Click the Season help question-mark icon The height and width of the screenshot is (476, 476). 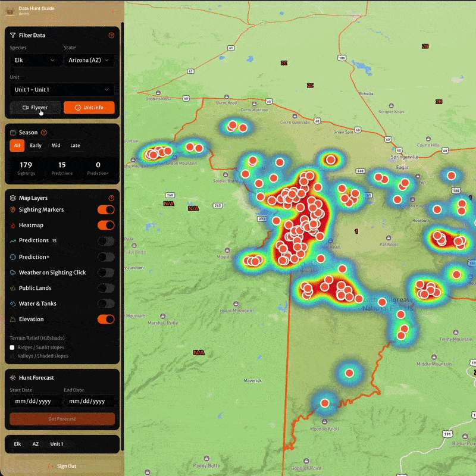click(44, 133)
